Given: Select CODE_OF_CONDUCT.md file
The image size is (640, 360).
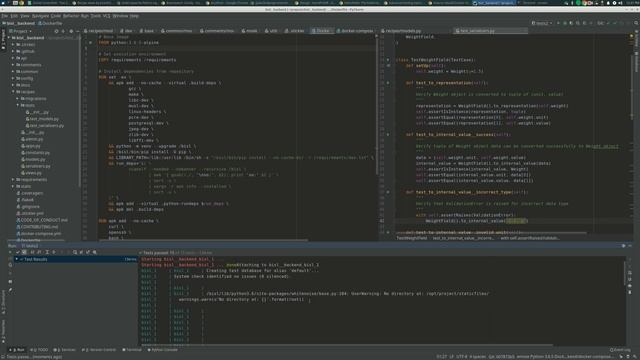Looking at the screenshot, I should point(42,220).
